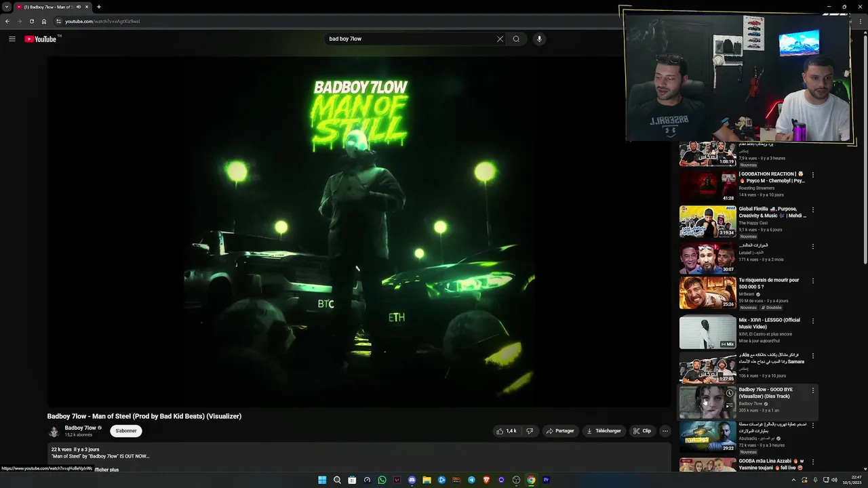
Task: Open the Windows Start menu
Action: (322, 480)
